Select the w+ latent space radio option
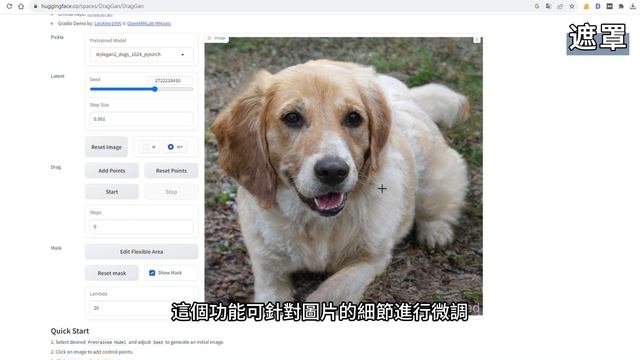Viewport: 640px width, 360px height. [176, 147]
